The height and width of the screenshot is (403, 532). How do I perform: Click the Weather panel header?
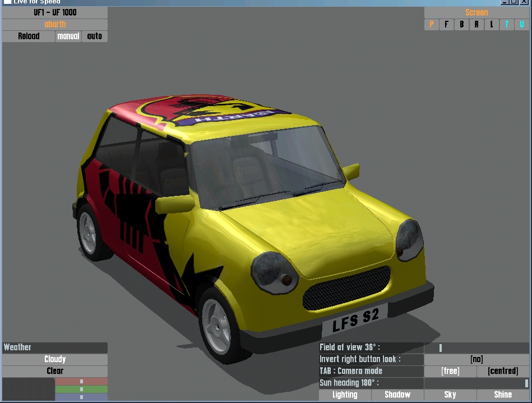click(54, 347)
